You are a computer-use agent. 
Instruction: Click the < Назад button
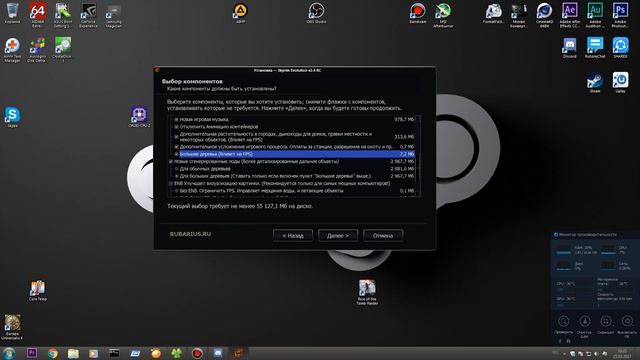pos(293,236)
